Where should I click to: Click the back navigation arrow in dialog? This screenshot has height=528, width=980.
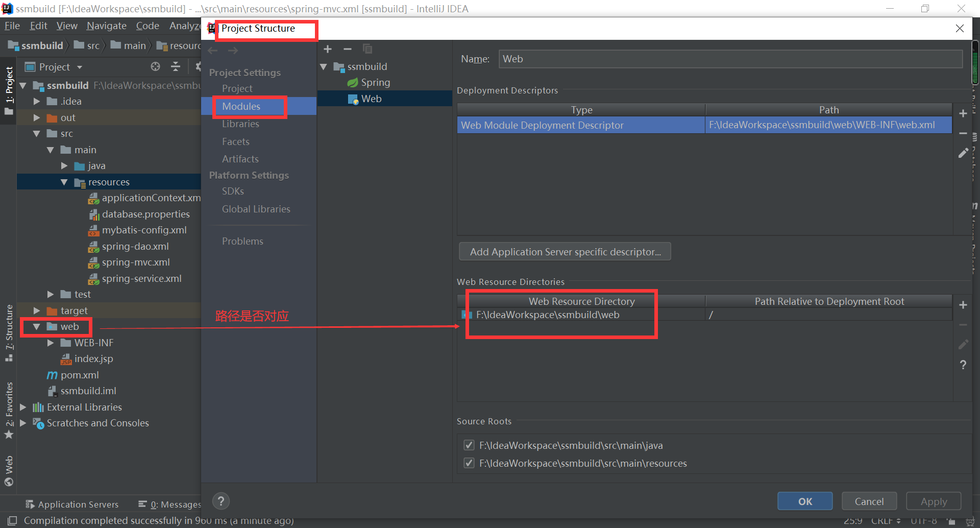pyautogui.click(x=213, y=51)
